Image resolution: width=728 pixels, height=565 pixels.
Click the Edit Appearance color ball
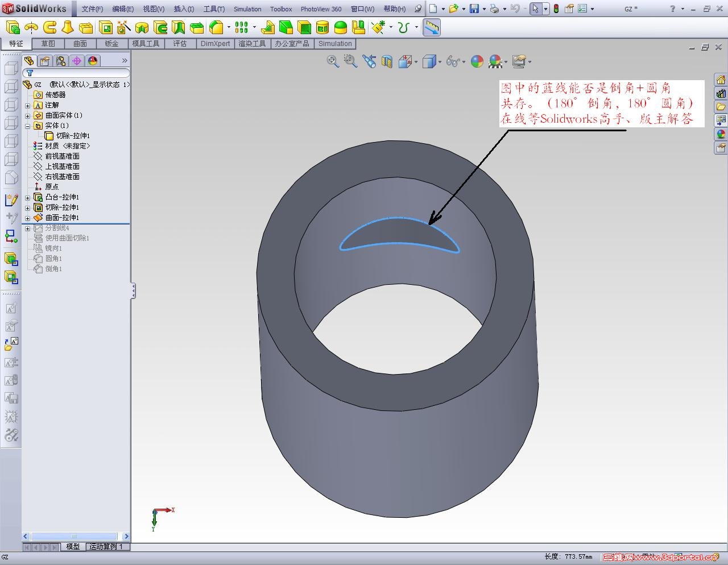tap(477, 61)
